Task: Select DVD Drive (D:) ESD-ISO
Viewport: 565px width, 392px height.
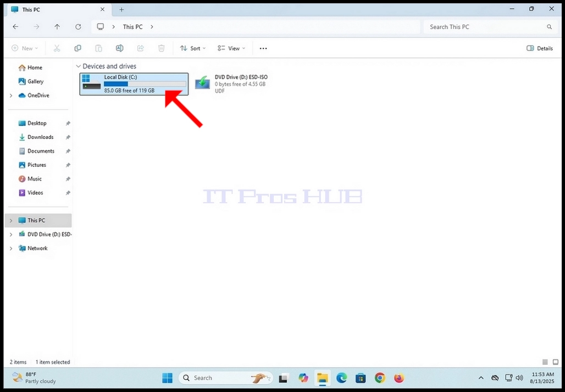Action: pos(231,84)
